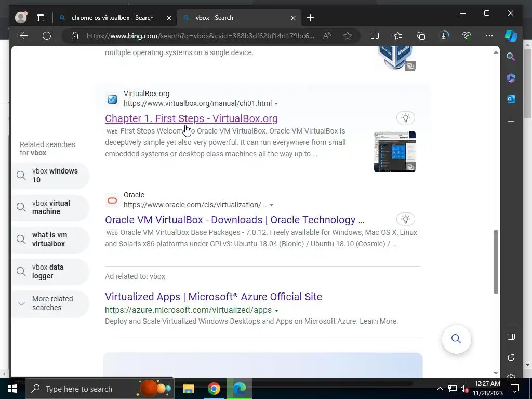The height and width of the screenshot is (399, 532).
Task: Click the https://azure.microsoft.com/virtualized/apps URL text
Action: [188, 310]
